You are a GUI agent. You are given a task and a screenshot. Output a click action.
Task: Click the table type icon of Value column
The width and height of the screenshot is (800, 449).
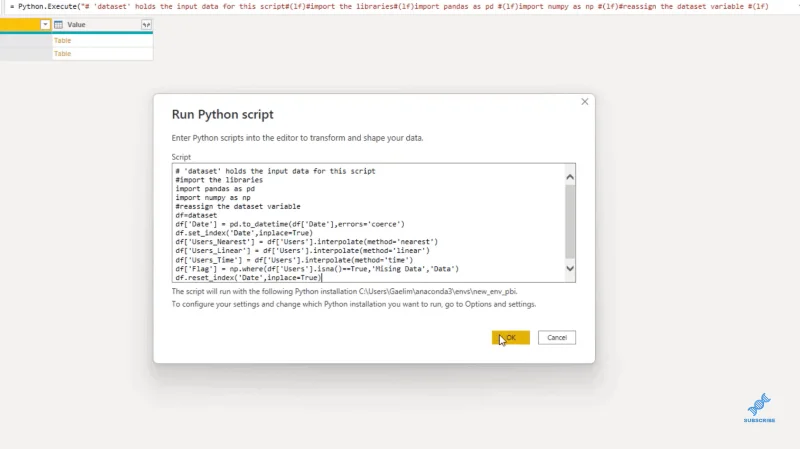coord(59,24)
